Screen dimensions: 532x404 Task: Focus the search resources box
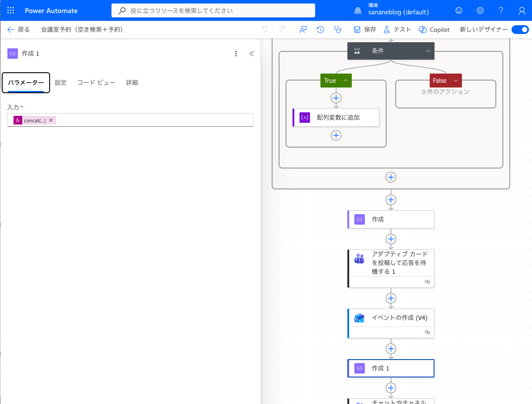(213, 10)
